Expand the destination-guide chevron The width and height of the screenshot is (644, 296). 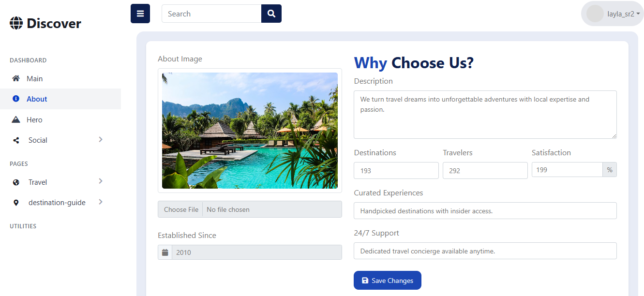point(101,202)
